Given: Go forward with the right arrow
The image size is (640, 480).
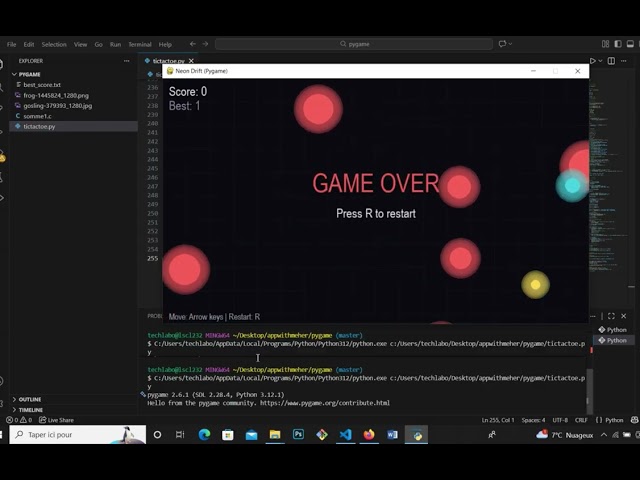Looking at the screenshot, I should pos(205,44).
